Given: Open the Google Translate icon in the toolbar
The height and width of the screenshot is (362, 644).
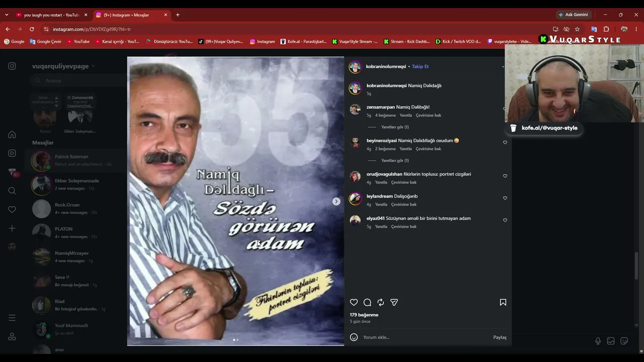Looking at the screenshot, I should (x=594, y=29).
